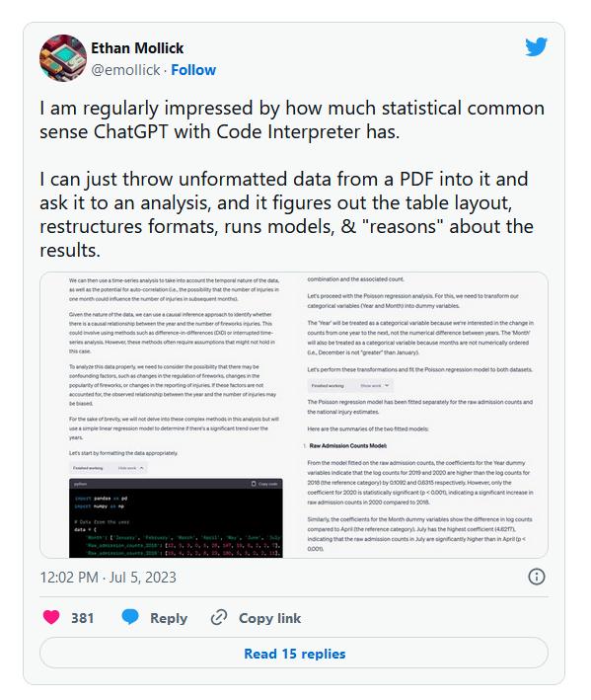Click the Raw Admission Counts Model heading

(348, 445)
